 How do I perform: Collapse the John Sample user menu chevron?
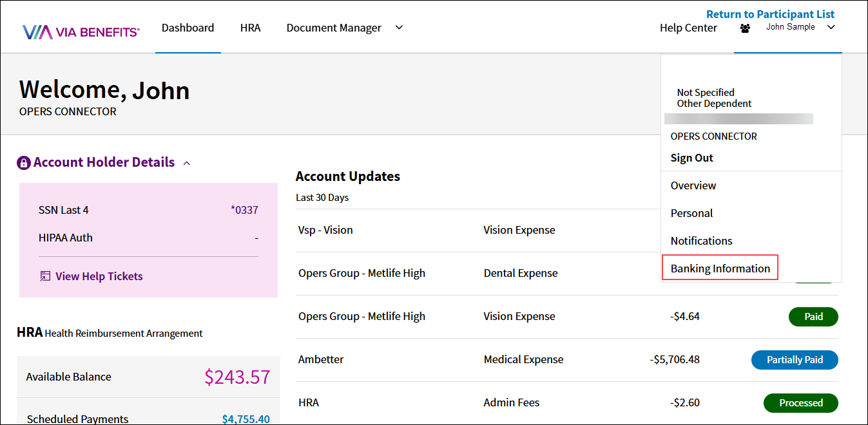click(x=831, y=27)
